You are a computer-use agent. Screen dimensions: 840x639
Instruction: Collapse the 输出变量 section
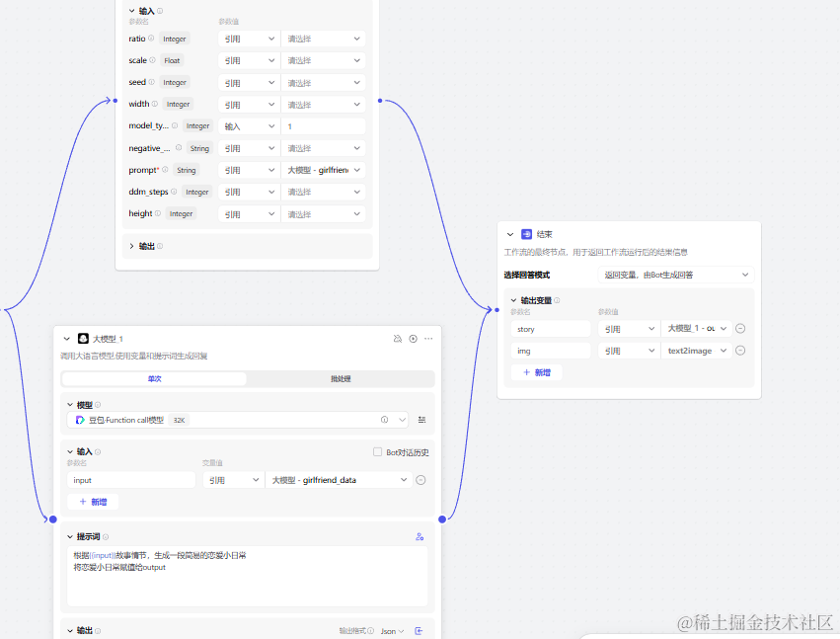pyautogui.click(x=513, y=300)
